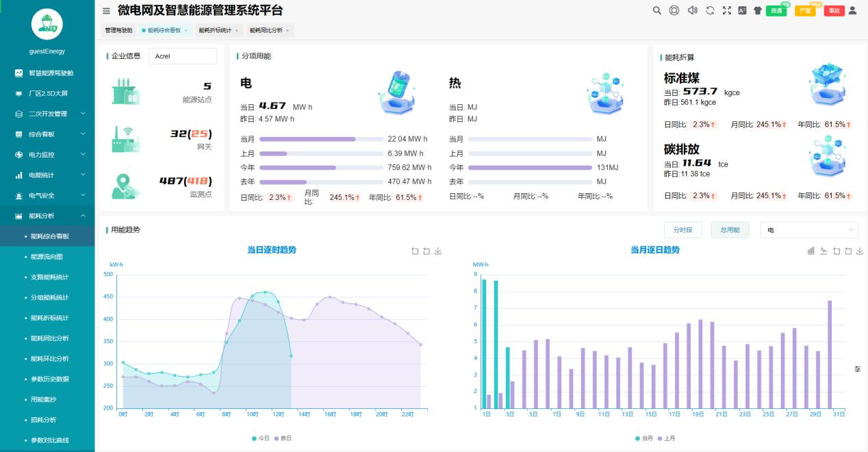Open 智慧能源驾驶舱 in sidebar
Image resolution: width=868 pixels, height=452 pixels.
point(47,73)
